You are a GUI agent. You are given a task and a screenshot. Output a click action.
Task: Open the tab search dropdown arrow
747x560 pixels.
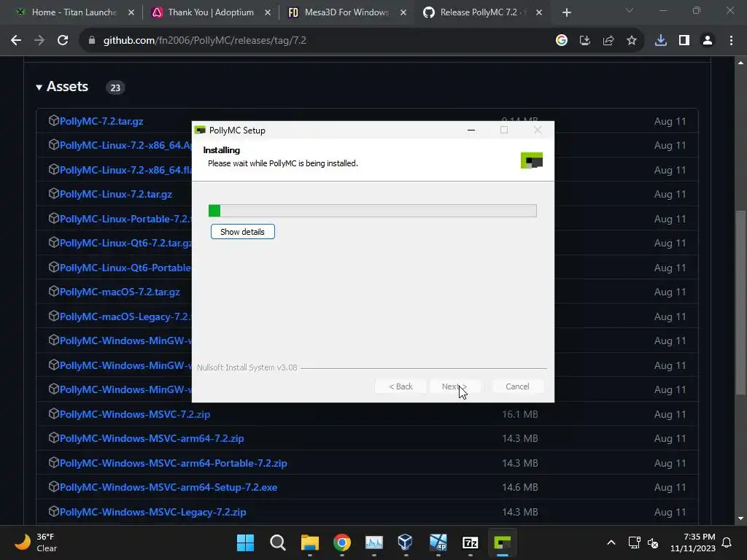click(630, 10)
